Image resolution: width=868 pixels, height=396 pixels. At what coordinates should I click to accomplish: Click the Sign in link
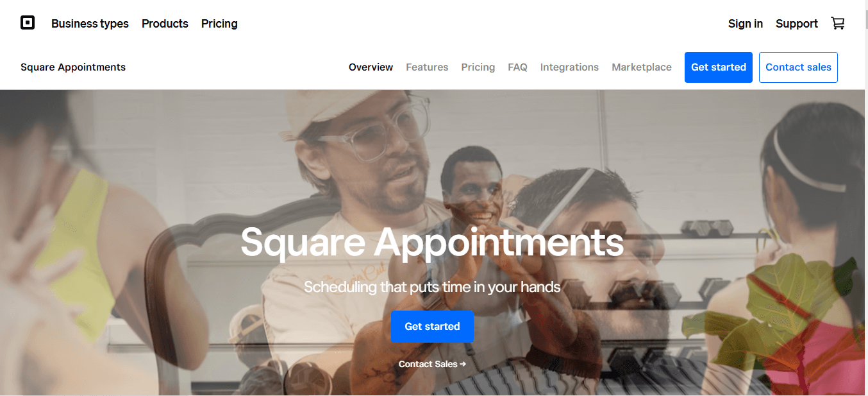(x=746, y=24)
